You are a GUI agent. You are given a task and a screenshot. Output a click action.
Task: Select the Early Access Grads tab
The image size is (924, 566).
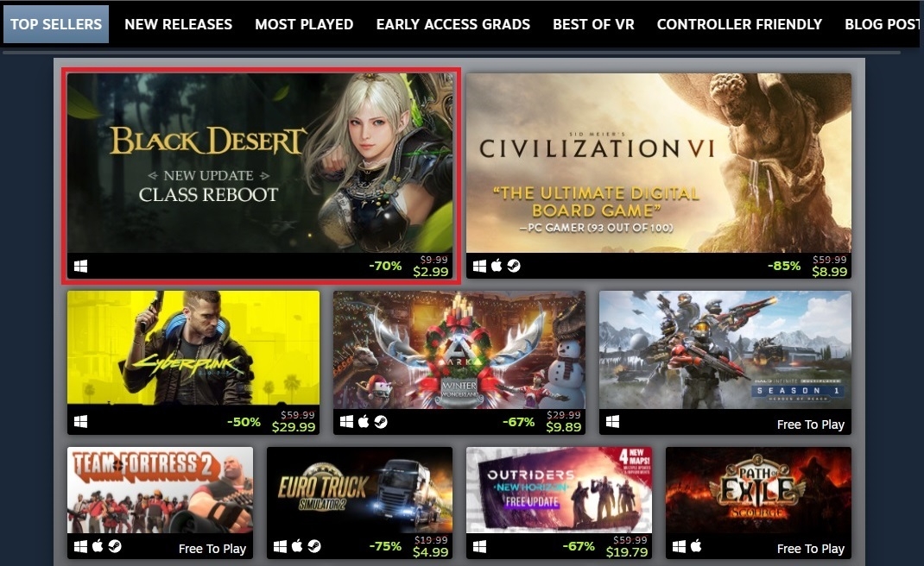453,24
